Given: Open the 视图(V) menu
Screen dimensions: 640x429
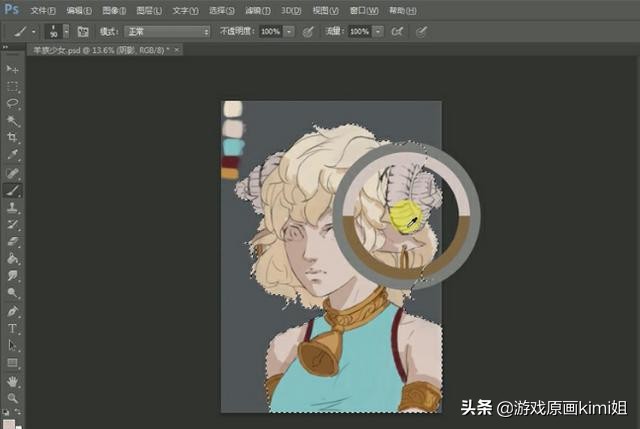Looking at the screenshot, I should pyautogui.click(x=325, y=11).
